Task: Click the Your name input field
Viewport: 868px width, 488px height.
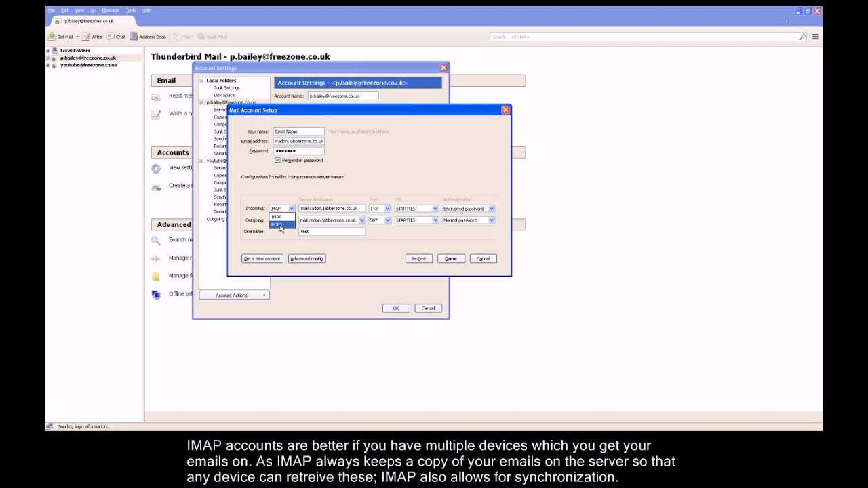Action: (x=298, y=131)
